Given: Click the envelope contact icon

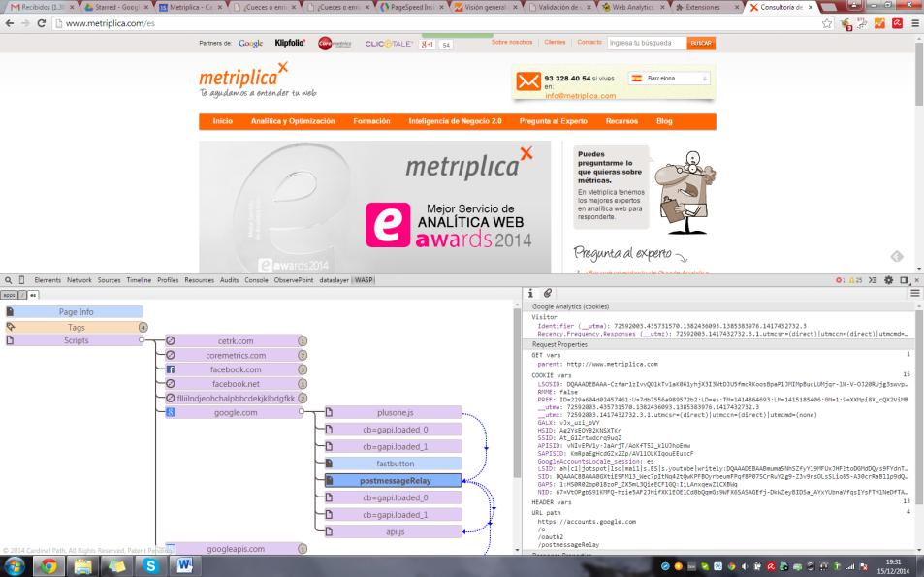Looking at the screenshot, I should 528,81.
